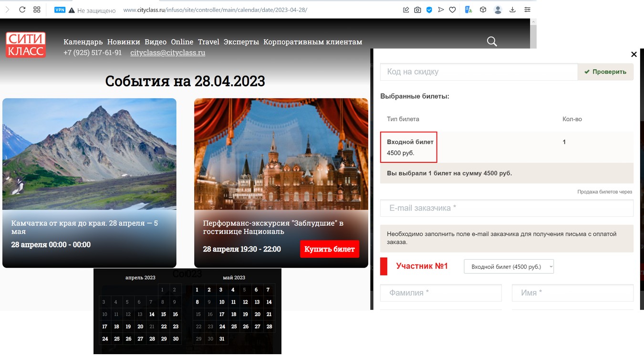Select May 31 in the calendar
Image resolution: width=644 pixels, height=358 pixels.
222,339
